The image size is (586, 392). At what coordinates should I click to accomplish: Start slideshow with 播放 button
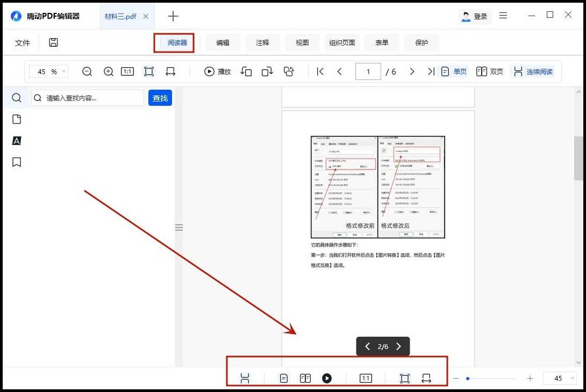click(x=218, y=71)
